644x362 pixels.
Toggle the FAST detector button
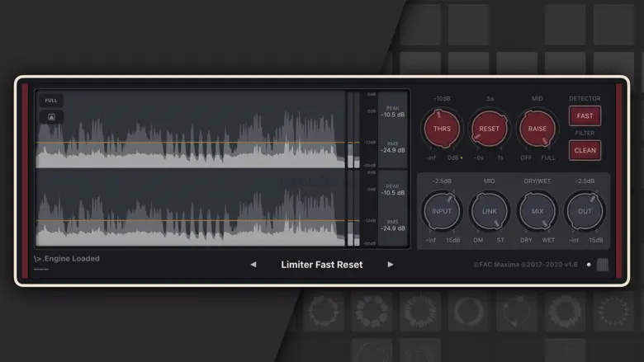(585, 116)
